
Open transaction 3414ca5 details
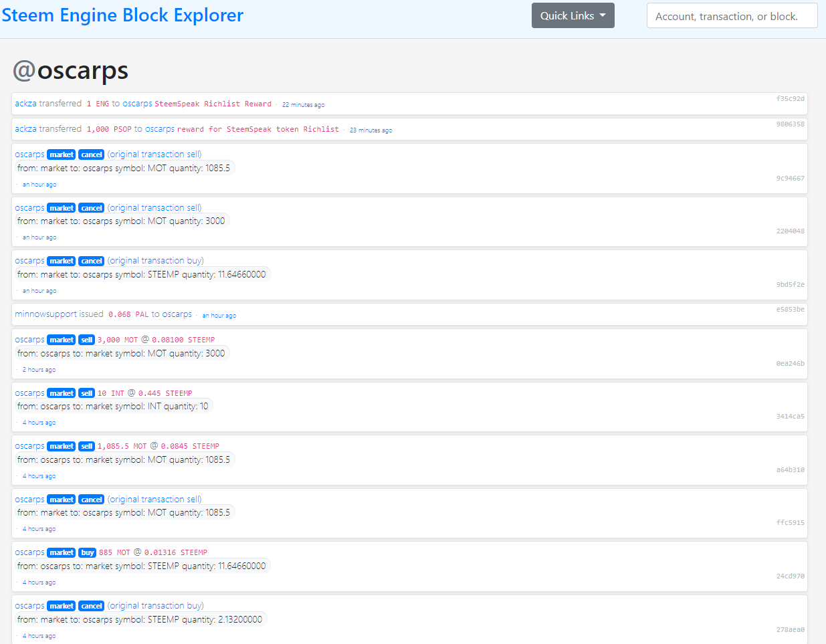tap(791, 417)
